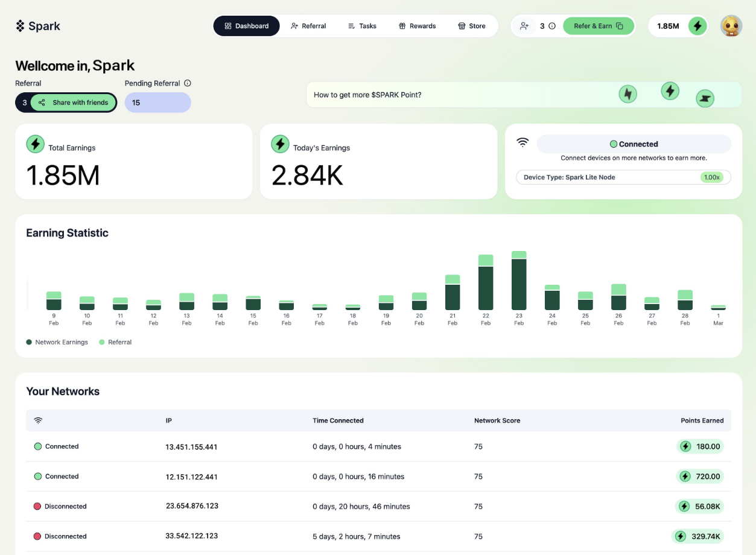
Task: Click the Spark logo icon
Action: pyautogui.click(x=20, y=26)
